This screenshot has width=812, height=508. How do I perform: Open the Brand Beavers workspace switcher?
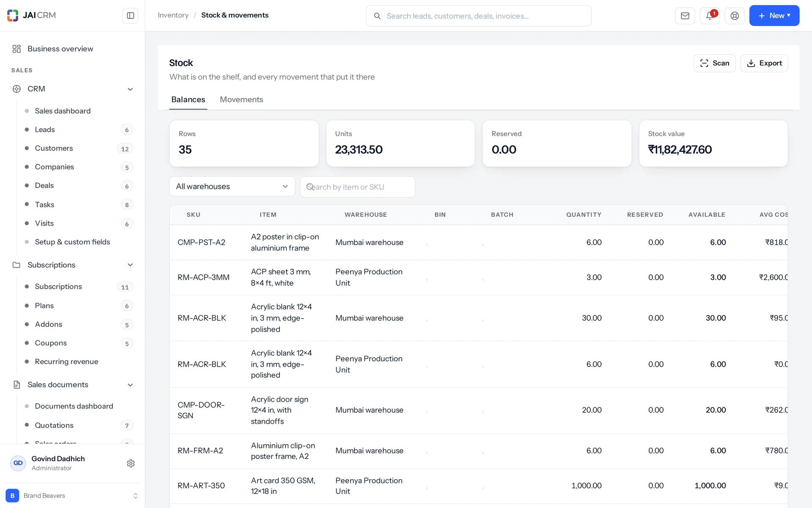(72, 495)
